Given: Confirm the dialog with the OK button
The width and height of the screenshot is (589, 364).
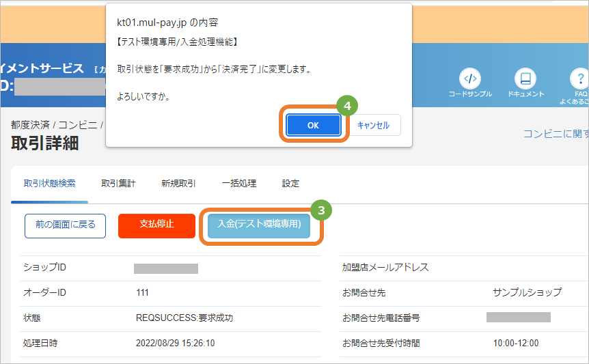Looking at the screenshot, I should pos(313,125).
